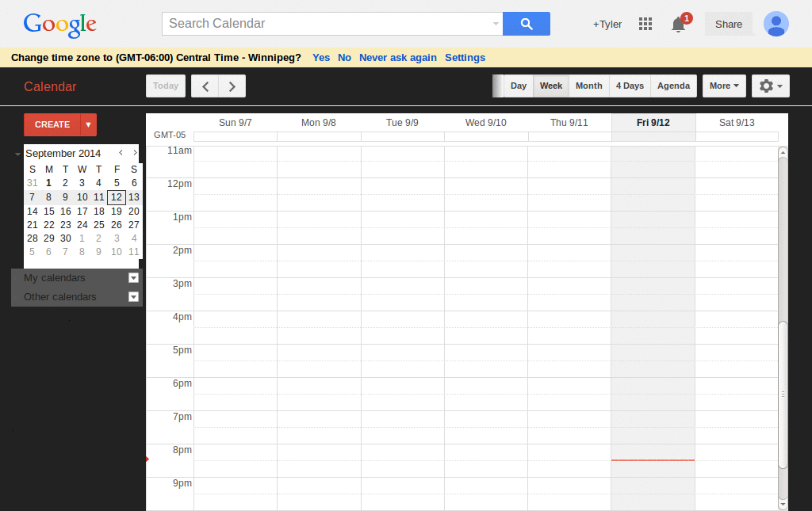Image resolution: width=812 pixels, height=511 pixels.
Task: Show next month in mini calendar
Action: coord(135,153)
